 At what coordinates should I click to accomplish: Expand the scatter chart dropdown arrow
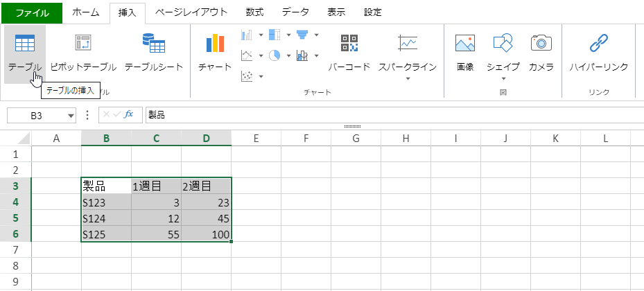pyautogui.click(x=261, y=76)
